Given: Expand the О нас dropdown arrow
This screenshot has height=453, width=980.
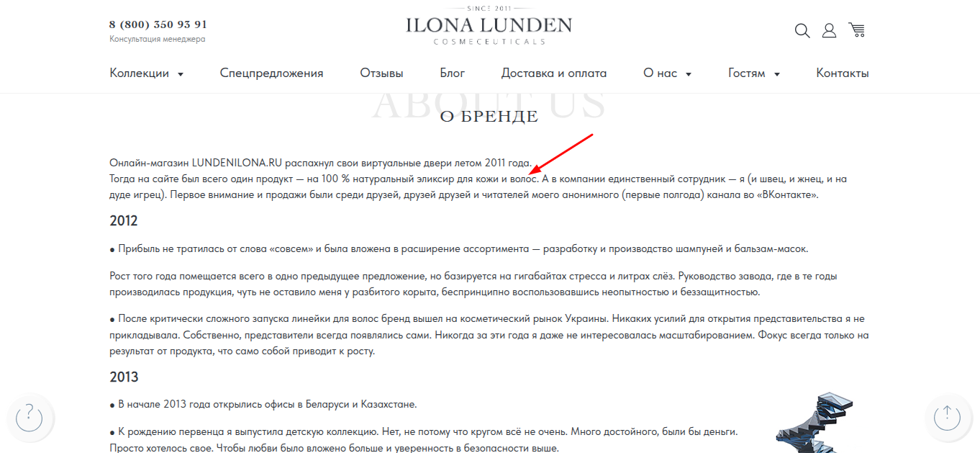Looking at the screenshot, I should click(x=689, y=74).
